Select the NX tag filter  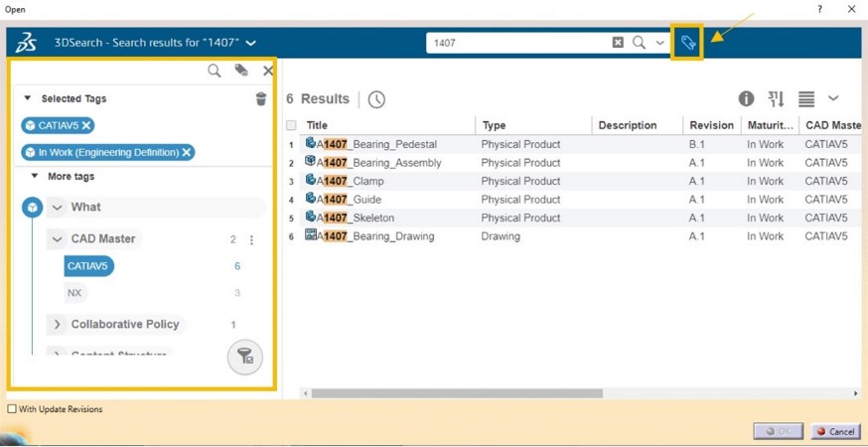74,293
